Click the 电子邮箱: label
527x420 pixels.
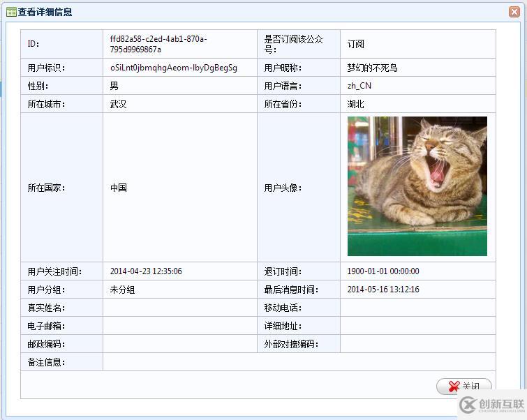(46, 326)
